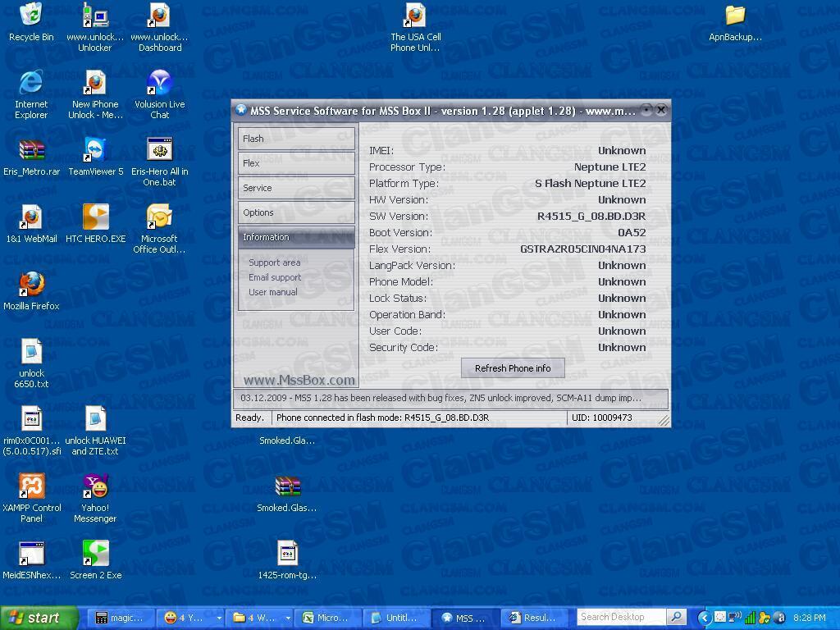This screenshot has height=630, width=840.
Task: Select the Smoked.Glas... rar archive icon
Action: pos(287,486)
